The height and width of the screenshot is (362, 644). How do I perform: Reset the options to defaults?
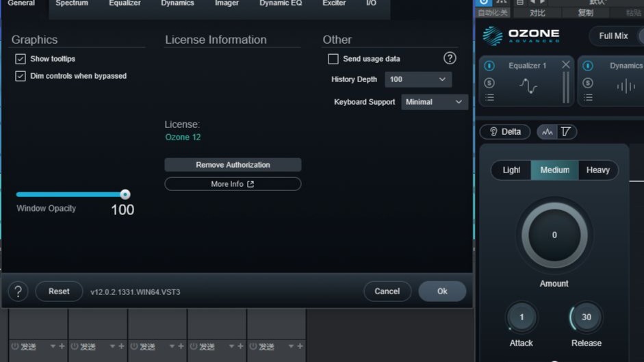(59, 292)
